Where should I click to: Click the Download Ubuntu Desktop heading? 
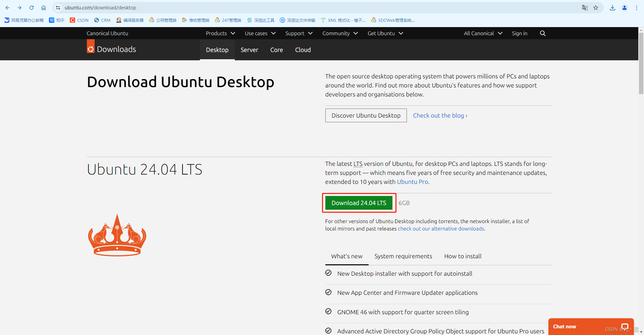pos(180,82)
